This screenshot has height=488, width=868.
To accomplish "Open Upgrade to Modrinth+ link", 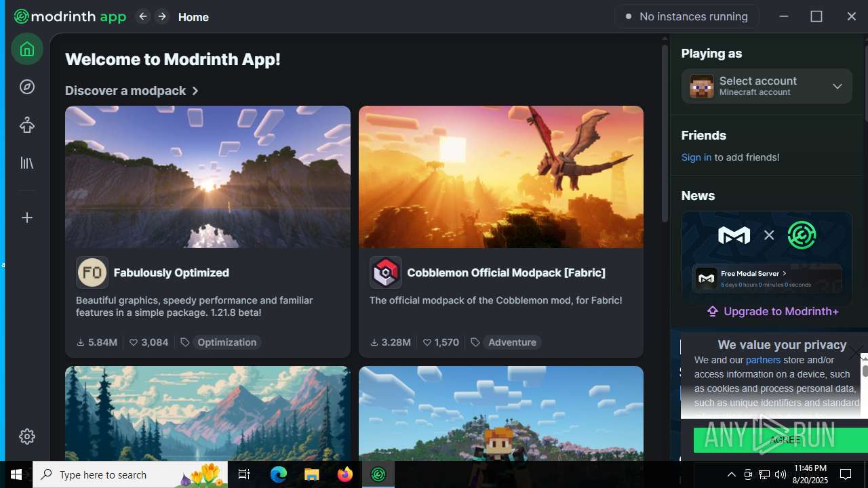I will point(772,311).
